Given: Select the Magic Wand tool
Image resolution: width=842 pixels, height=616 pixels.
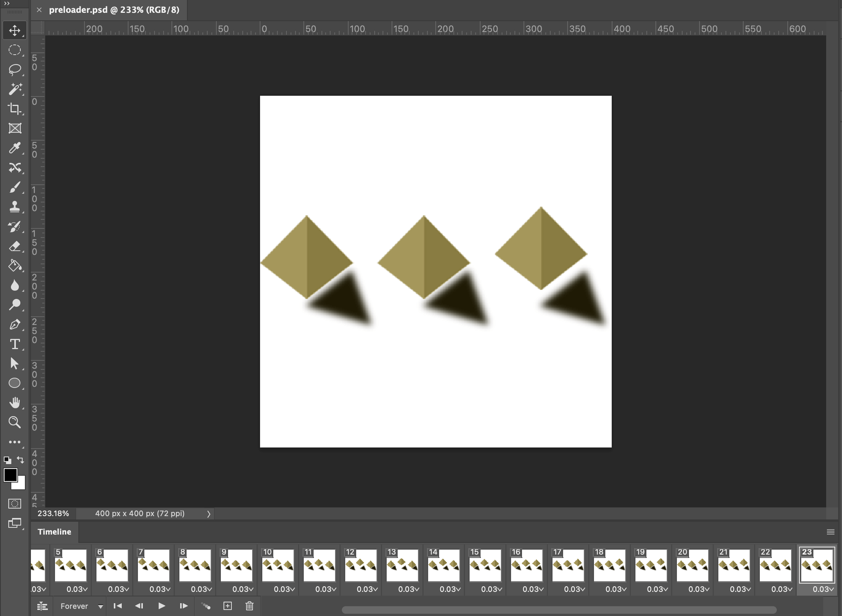Looking at the screenshot, I should click(x=15, y=89).
